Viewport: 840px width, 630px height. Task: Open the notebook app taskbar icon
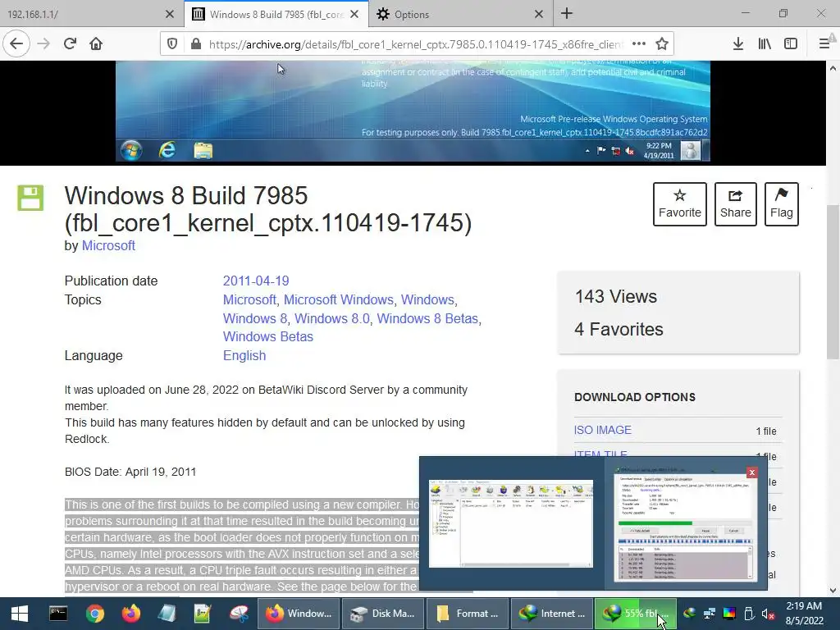[167, 614]
